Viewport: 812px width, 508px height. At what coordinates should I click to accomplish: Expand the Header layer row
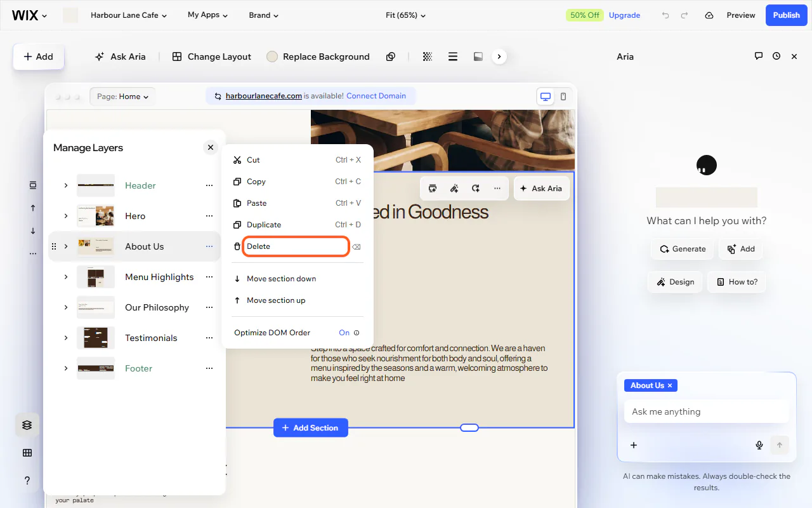(x=65, y=185)
